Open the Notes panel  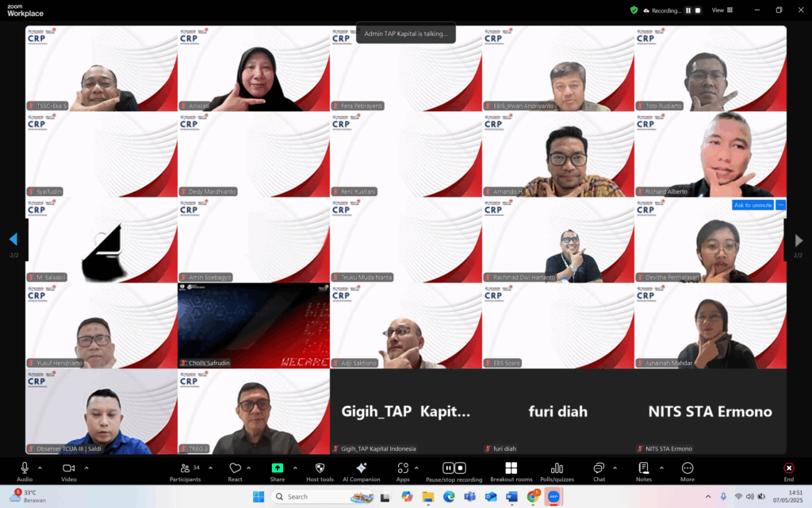(644, 471)
